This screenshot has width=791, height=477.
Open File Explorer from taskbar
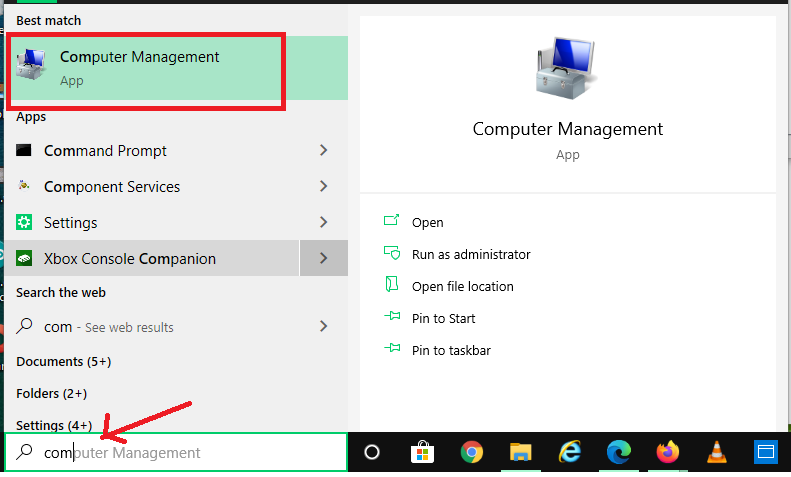click(x=521, y=452)
